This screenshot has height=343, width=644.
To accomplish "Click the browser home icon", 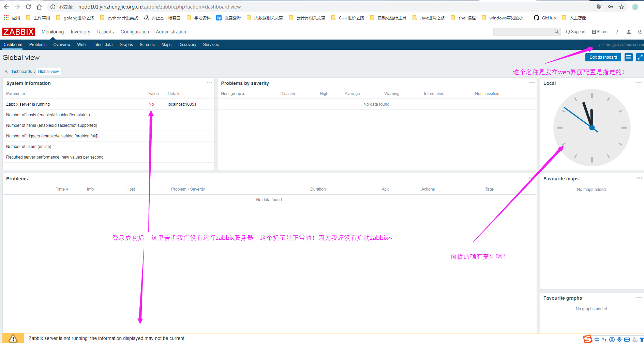I will (39, 7).
